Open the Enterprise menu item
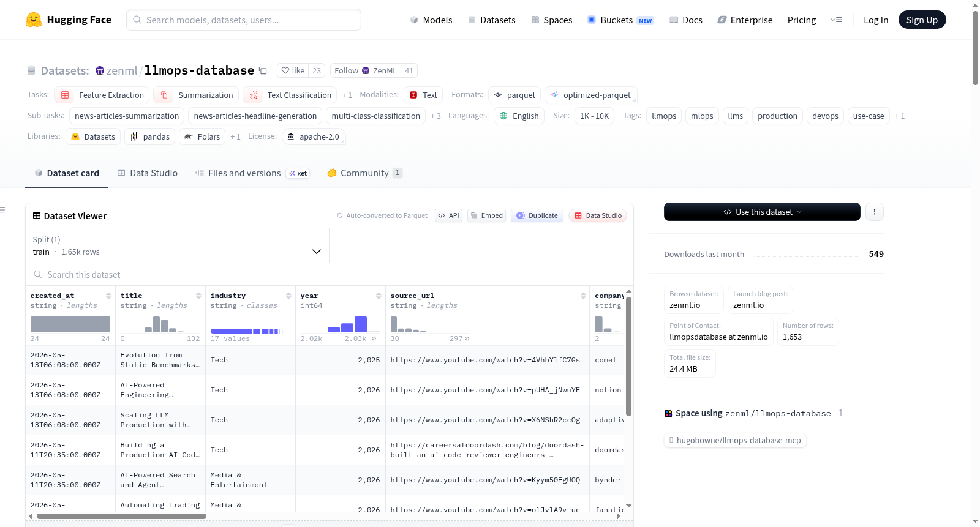 click(745, 20)
